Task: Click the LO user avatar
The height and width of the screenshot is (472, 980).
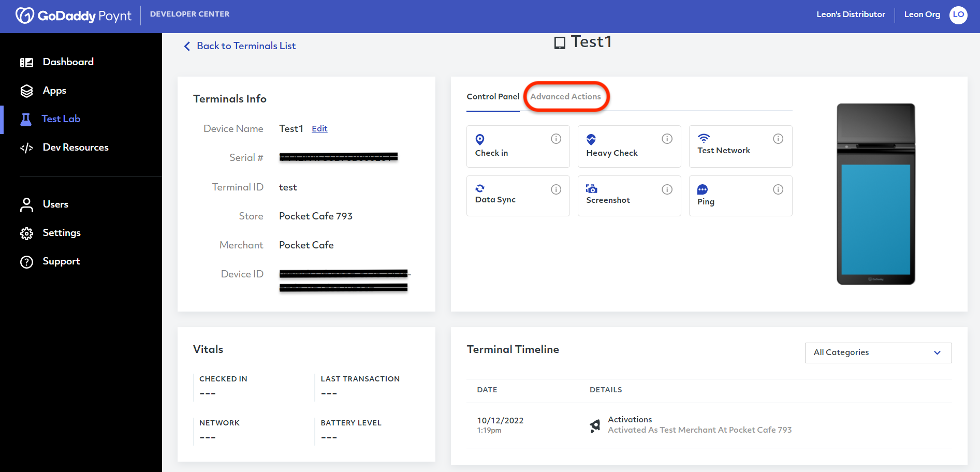Action: (958, 14)
